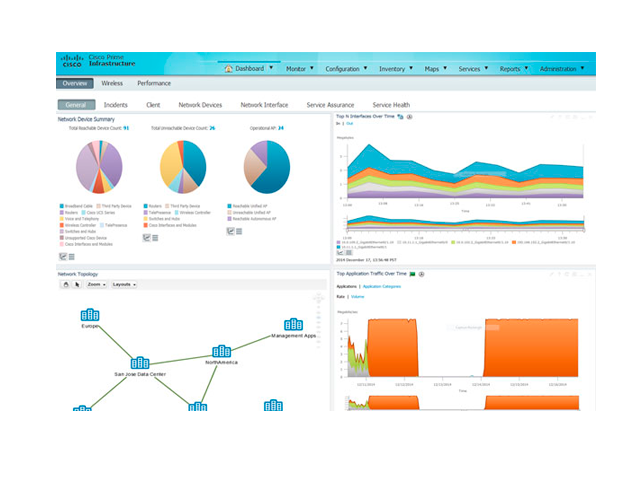Show chart view under unreachable devices legend
This screenshot has width=640, height=480.
147,238
